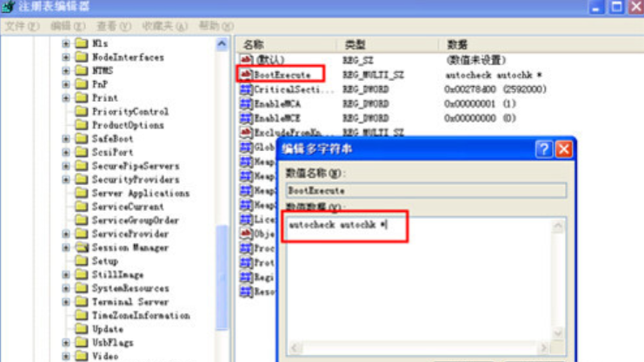This screenshot has width=644, height=362.
Task: Expand the Terminal Server tree node
Action: tap(66, 302)
